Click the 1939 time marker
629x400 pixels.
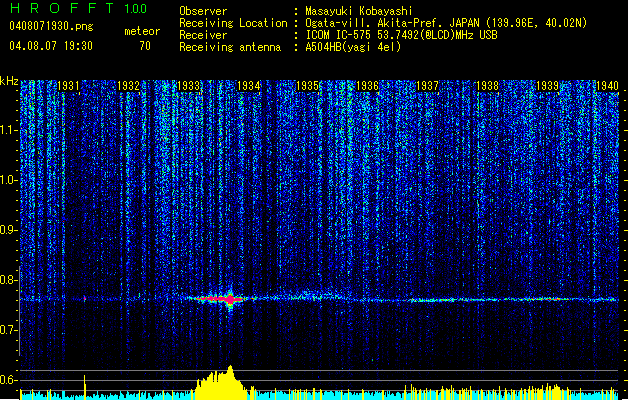(x=548, y=86)
